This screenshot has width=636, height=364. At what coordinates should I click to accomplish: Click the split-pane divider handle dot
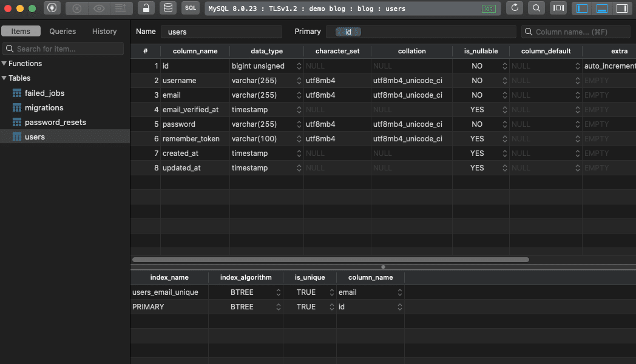pos(383,267)
